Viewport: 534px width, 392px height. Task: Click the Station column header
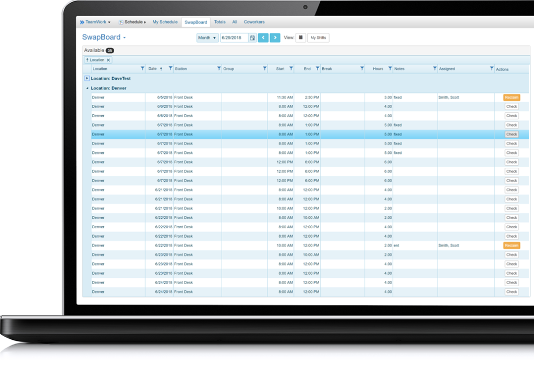pyautogui.click(x=181, y=69)
